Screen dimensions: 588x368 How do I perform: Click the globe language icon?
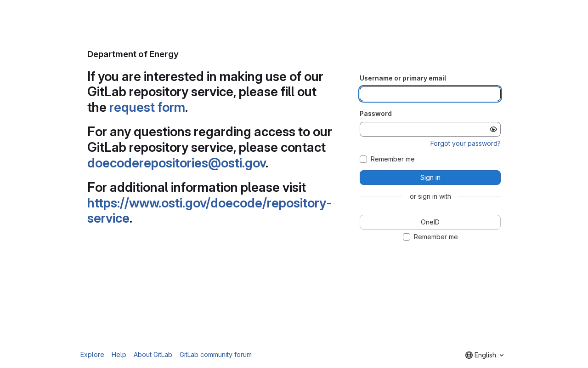click(x=469, y=355)
